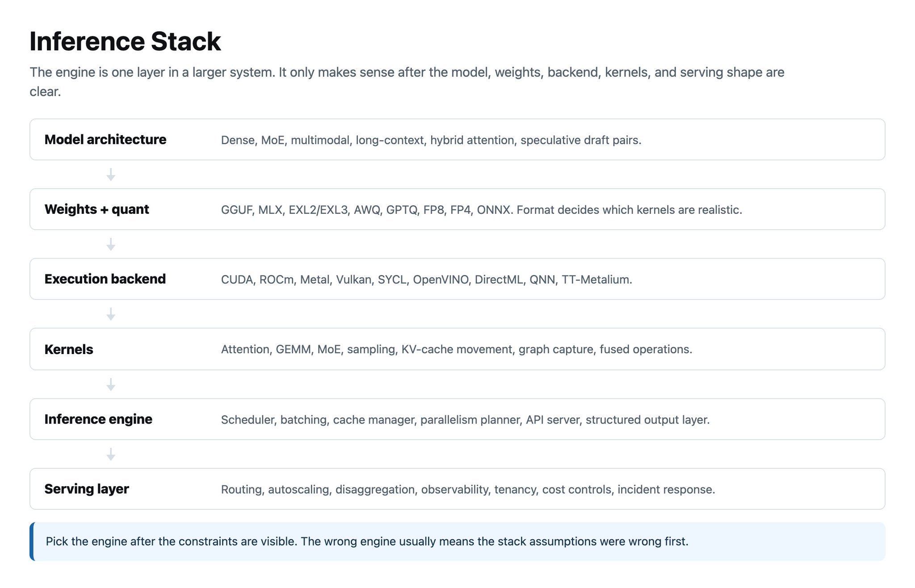Select the Inference engine label
Image resolution: width=915 pixels, height=588 pixels.
pyautogui.click(x=98, y=419)
